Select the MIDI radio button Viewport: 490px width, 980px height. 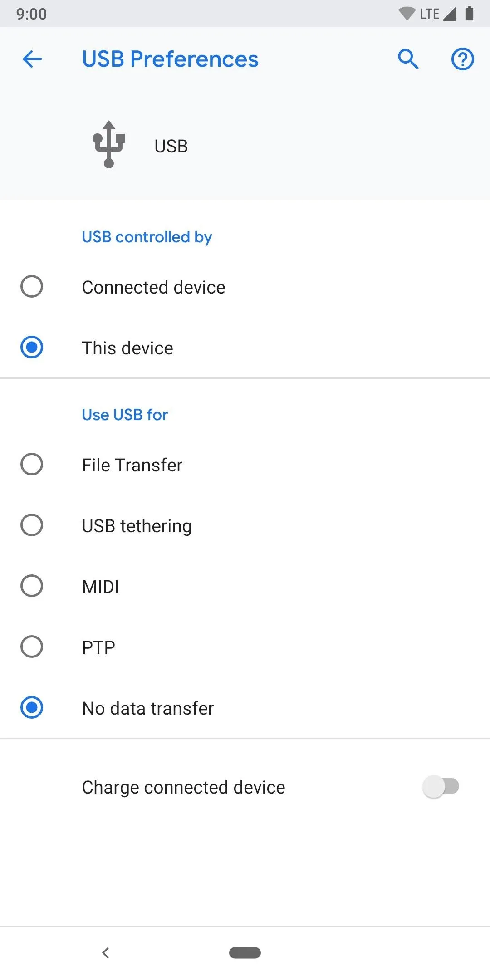32,586
